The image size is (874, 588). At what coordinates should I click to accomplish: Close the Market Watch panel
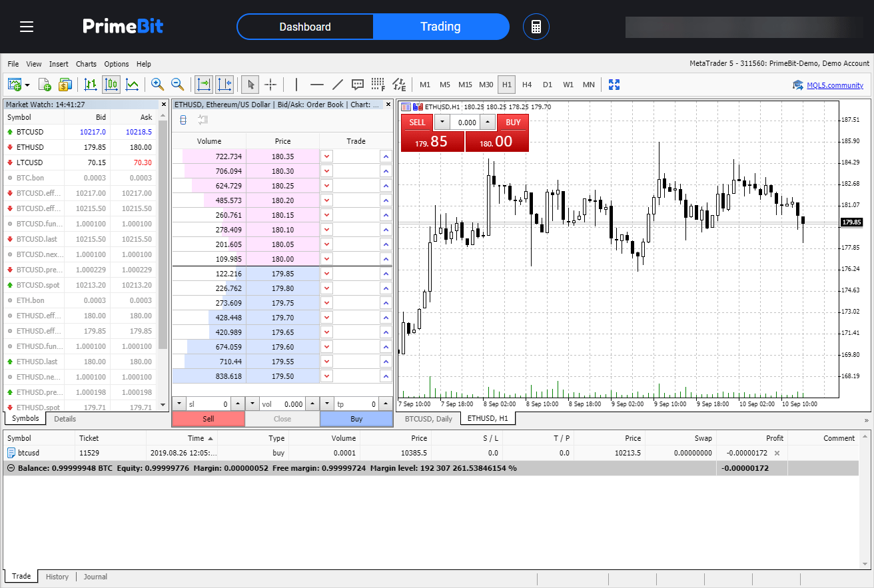coord(163,105)
